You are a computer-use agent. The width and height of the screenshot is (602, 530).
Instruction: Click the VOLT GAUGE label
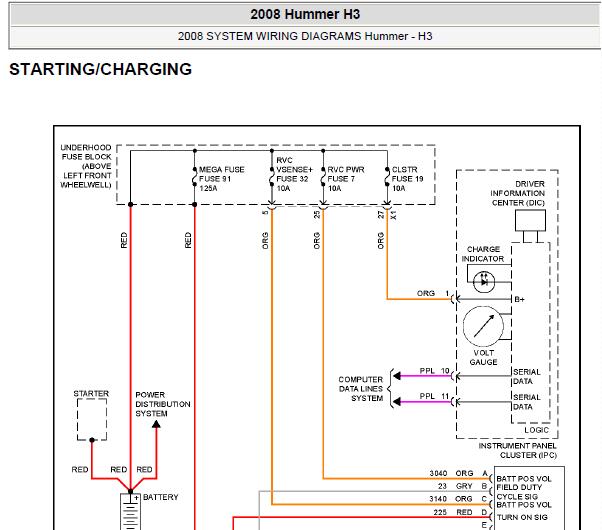483,358
